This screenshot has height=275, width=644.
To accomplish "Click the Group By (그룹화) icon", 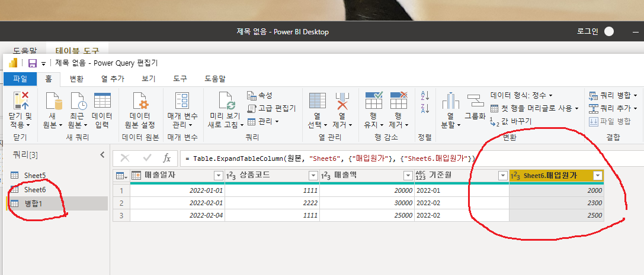I will click(475, 100).
